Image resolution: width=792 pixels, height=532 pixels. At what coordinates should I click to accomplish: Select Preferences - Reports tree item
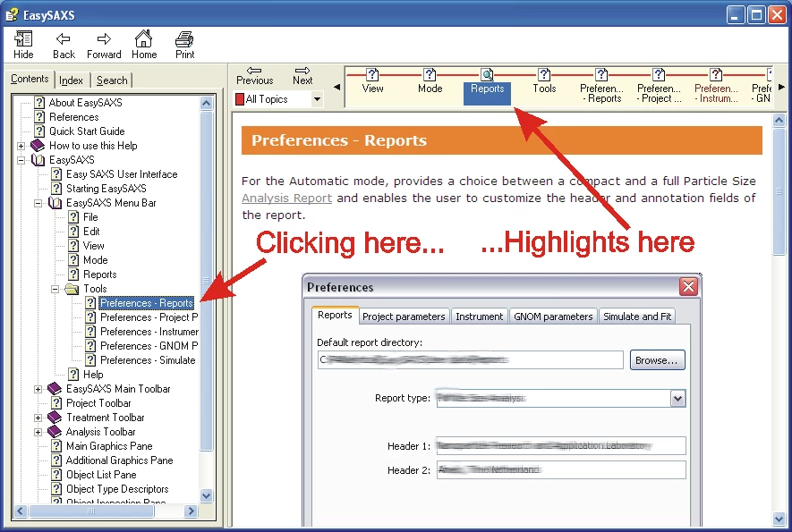[x=147, y=303]
